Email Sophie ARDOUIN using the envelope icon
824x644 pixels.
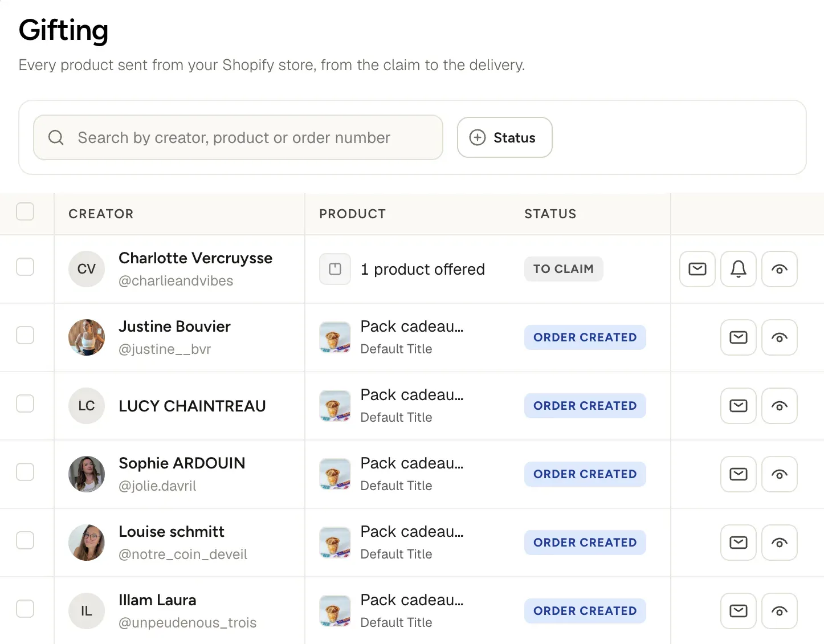739,474
